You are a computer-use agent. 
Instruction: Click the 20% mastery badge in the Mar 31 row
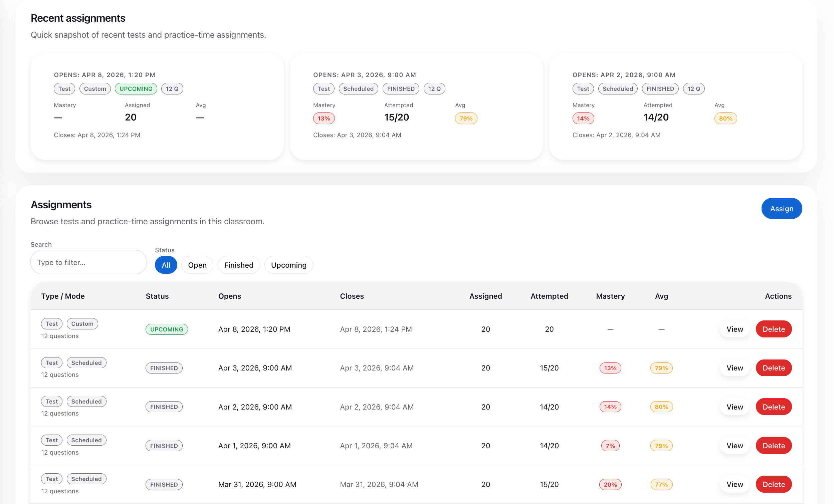610,485
